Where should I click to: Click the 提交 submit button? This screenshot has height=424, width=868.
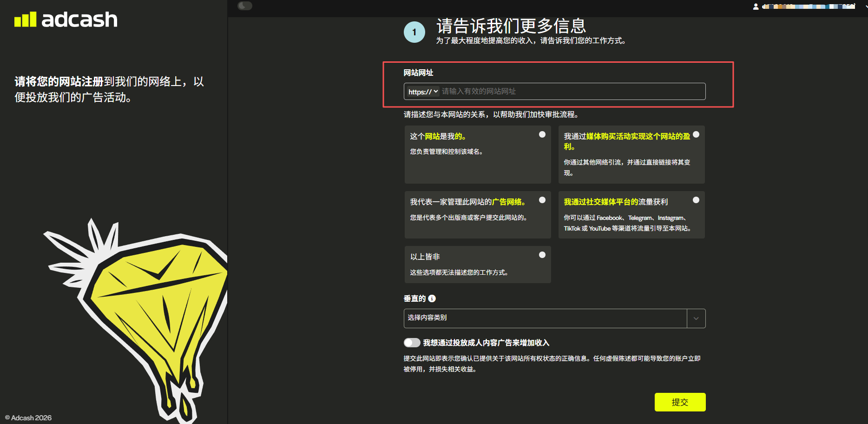pyautogui.click(x=680, y=402)
